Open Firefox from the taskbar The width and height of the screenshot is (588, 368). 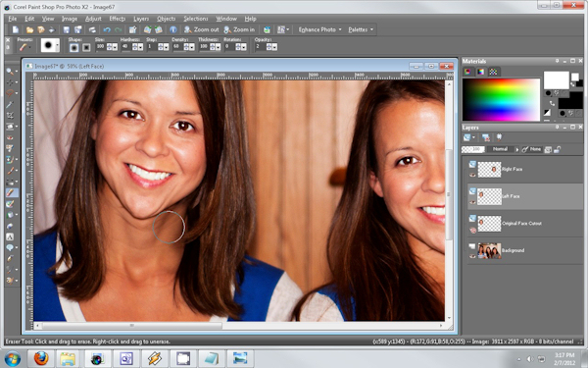(x=41, y=358)
